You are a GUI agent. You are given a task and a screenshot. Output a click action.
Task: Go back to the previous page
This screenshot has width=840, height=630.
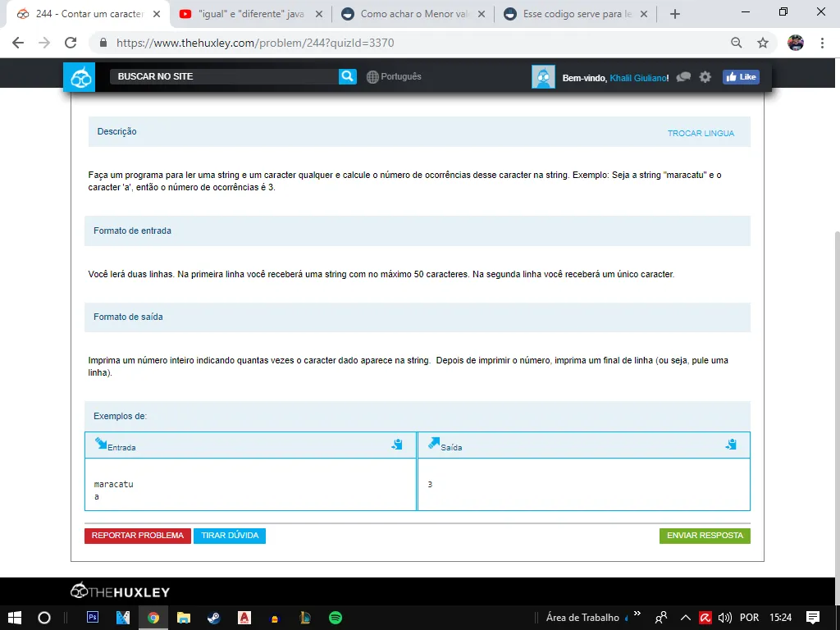click(x=18, y=43)
